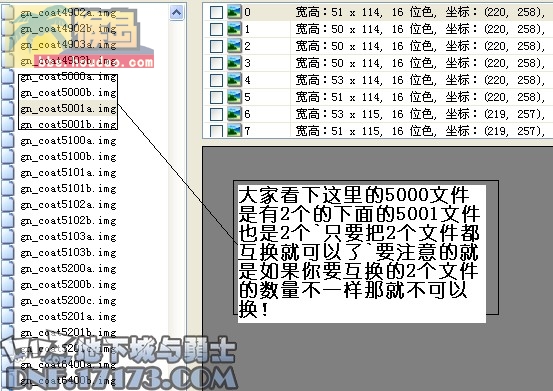Select gn_coat5001a.img in the file list
This screenshot has height=391, width=553.
(x=68, y=109)
